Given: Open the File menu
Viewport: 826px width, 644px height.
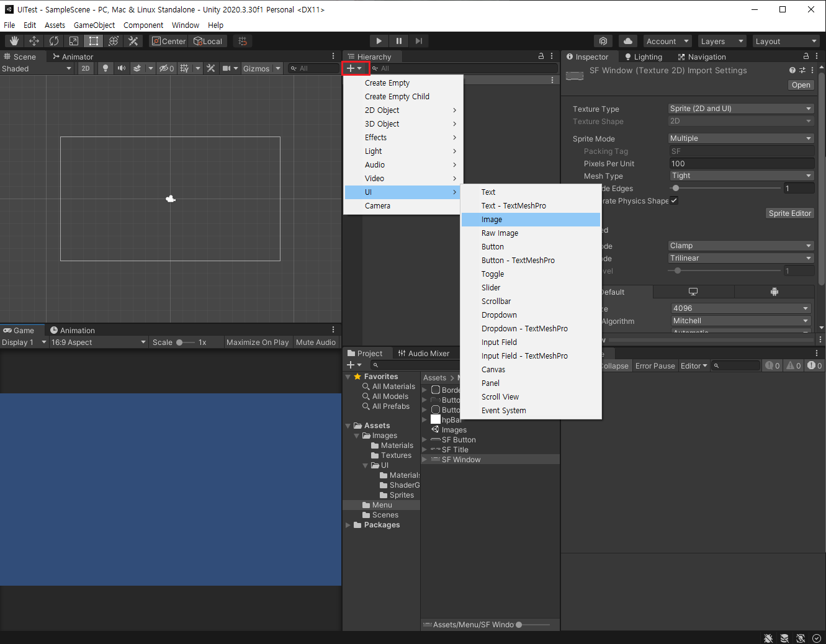Looking at the screenshot, I should [9, 25].
